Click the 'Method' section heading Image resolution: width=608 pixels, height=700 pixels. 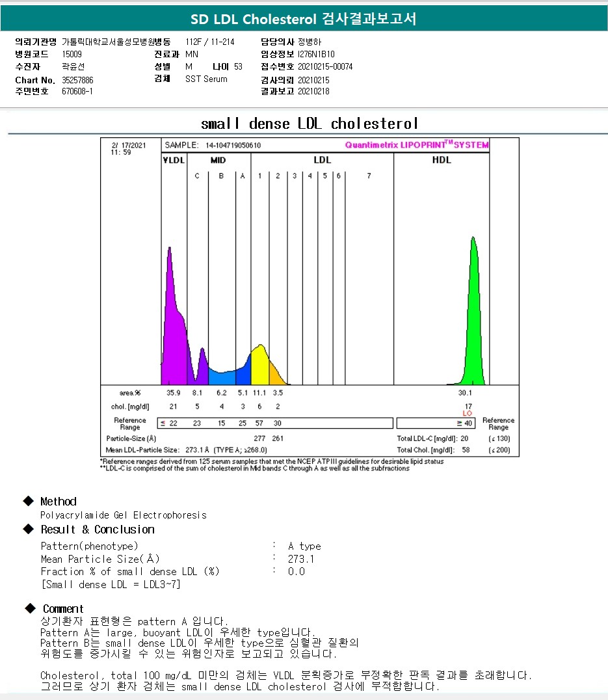click(59, 502)
